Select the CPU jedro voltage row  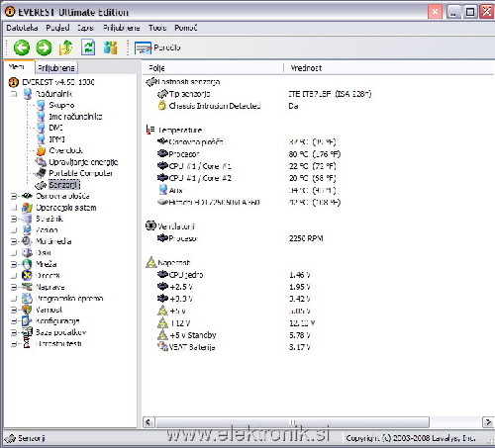click(234, 275)
